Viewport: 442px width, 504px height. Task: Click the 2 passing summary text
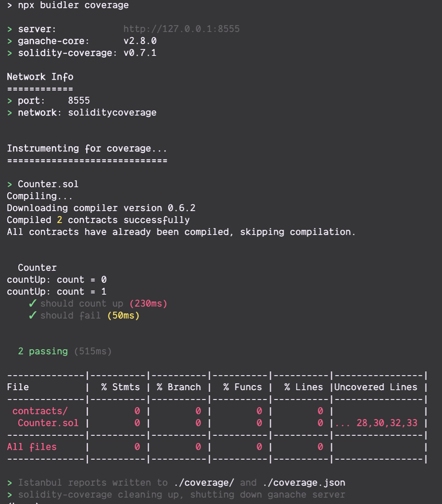point(43,351)
